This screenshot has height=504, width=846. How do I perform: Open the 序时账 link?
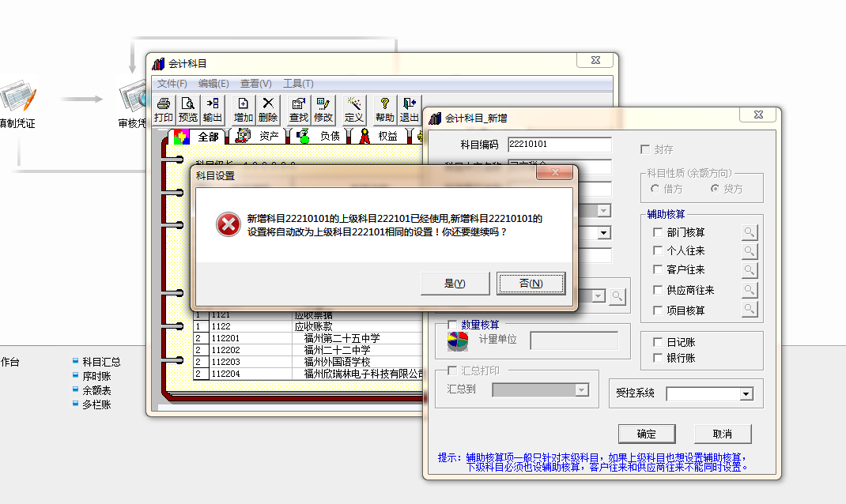(96, 376)
